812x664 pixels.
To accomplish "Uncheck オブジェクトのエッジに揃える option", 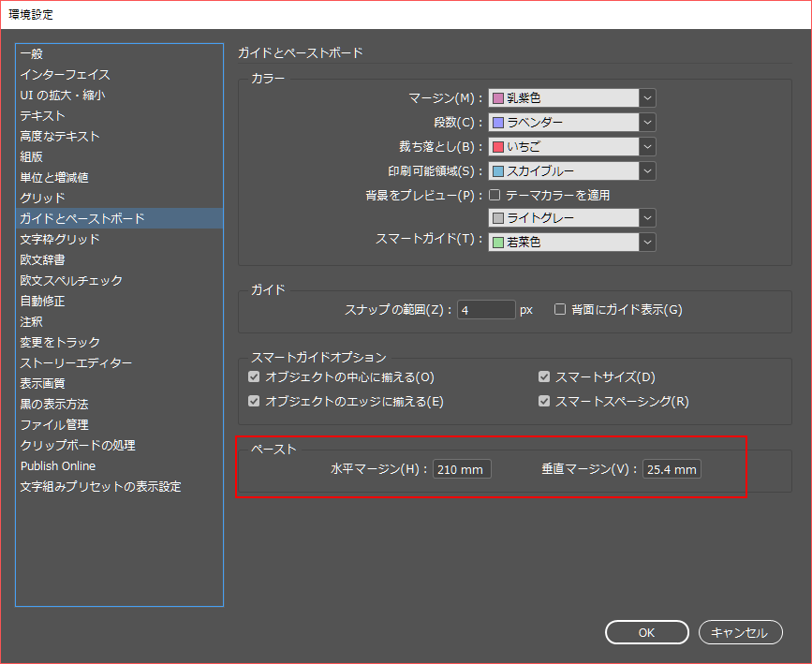I will pos(254,401).
